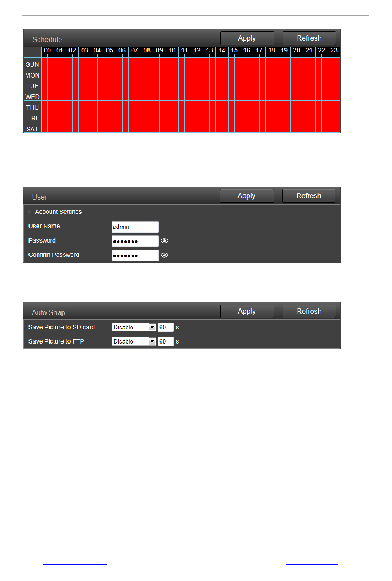The height and width of the screenshot is (581, 392).
Task: Click hour 20 column header
Action: coord(297,50)
